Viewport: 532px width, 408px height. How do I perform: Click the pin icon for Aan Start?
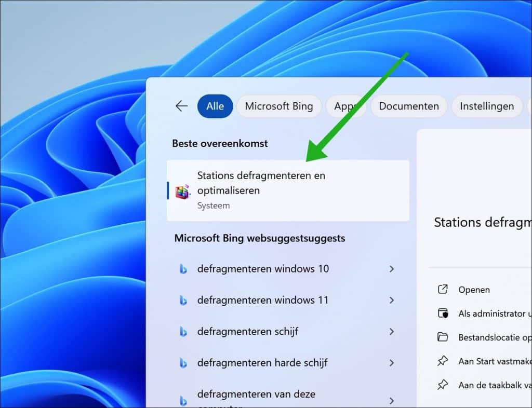[443, 361]
